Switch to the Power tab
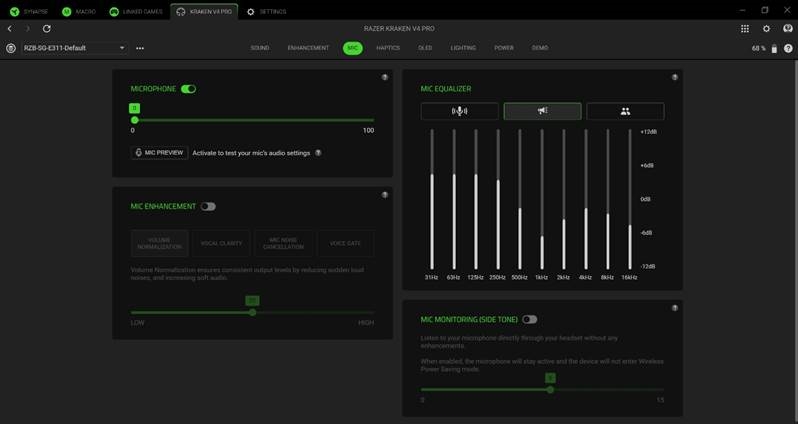The width and height of the screenshot is (798, 424). [504, 48]
